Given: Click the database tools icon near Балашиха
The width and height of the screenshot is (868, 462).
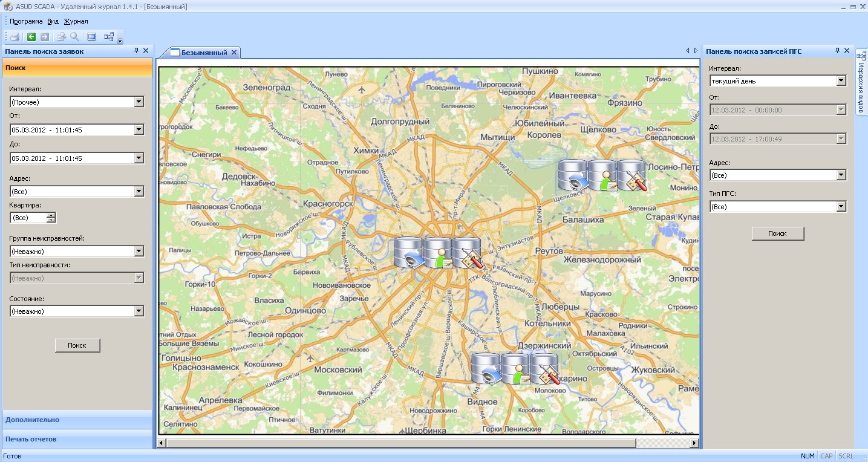Looking at the screenshot, I should point(632,175).
